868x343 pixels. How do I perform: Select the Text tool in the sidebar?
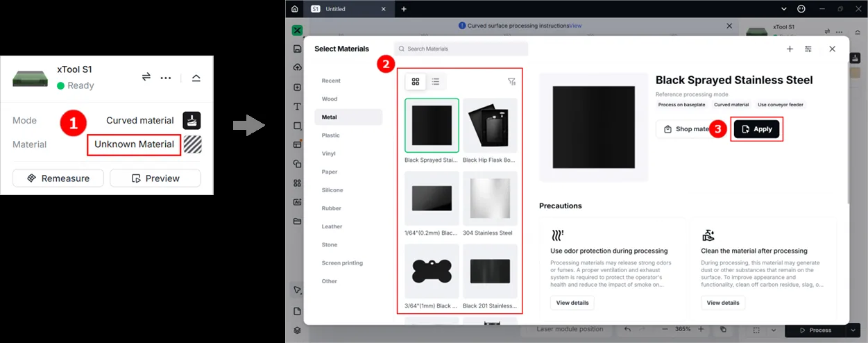[297, 107]
